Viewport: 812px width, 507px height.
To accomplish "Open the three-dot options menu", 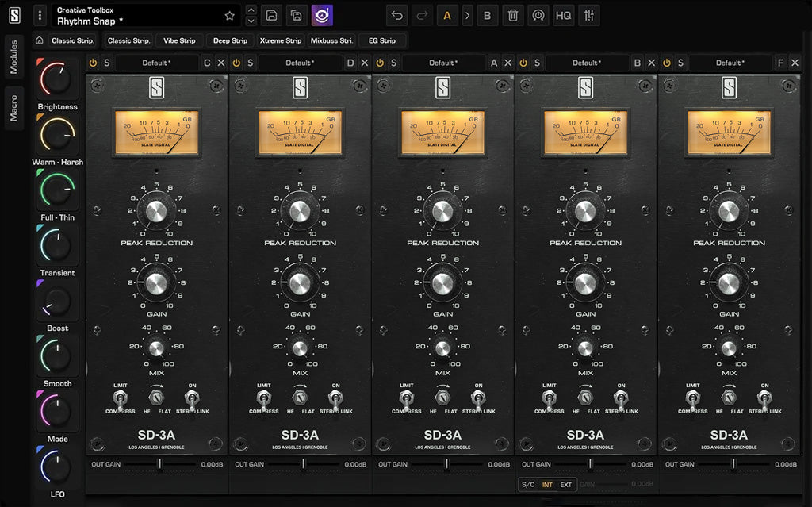I will pyautogui.click(x=40, y=16).
